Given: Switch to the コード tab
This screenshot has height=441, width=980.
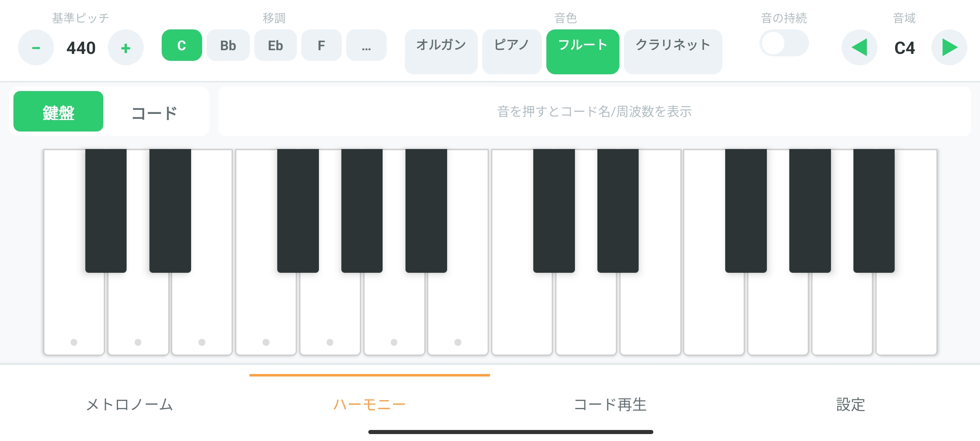Looking at the screenshot, I should pos(154,111).
